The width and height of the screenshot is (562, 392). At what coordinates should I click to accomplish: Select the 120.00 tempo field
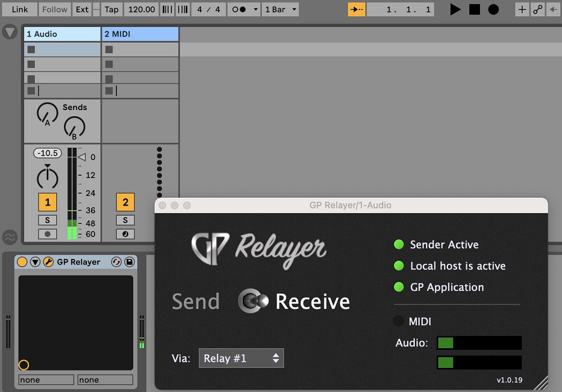tap(142, 10)
